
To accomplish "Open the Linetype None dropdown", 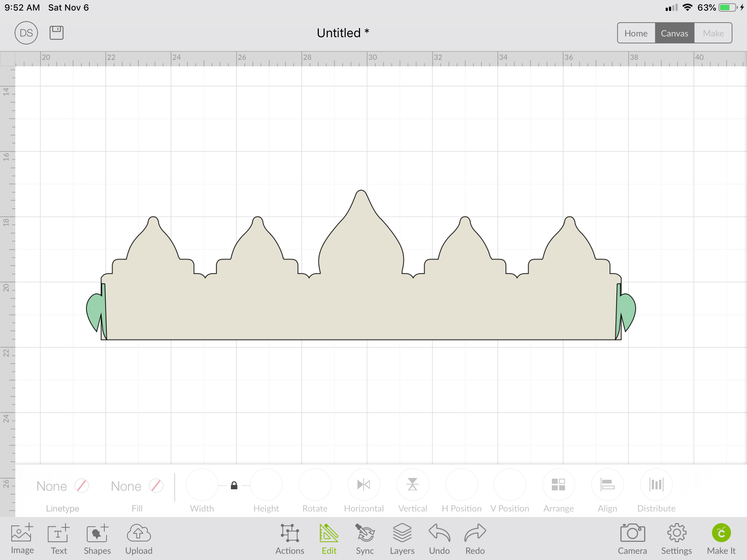I will pos(62,486).
